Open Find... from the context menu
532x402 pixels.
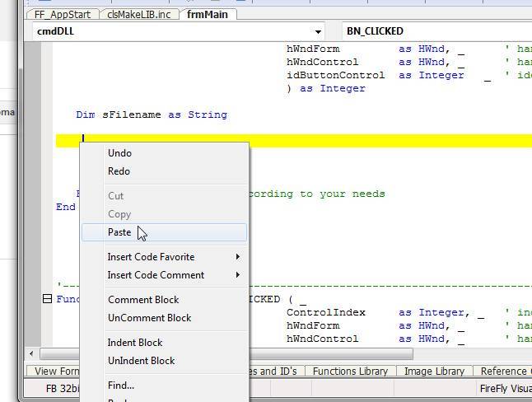(120, 386)
